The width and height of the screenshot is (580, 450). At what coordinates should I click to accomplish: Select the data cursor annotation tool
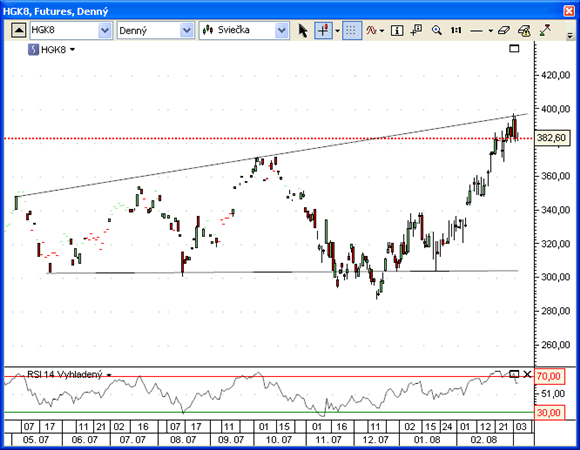(x=416, y=30)
